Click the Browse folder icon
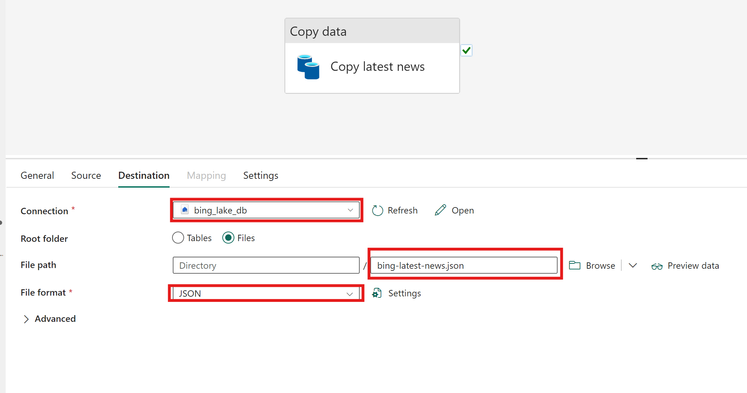The height and width of the screenshot is (393, 747). 575,265
